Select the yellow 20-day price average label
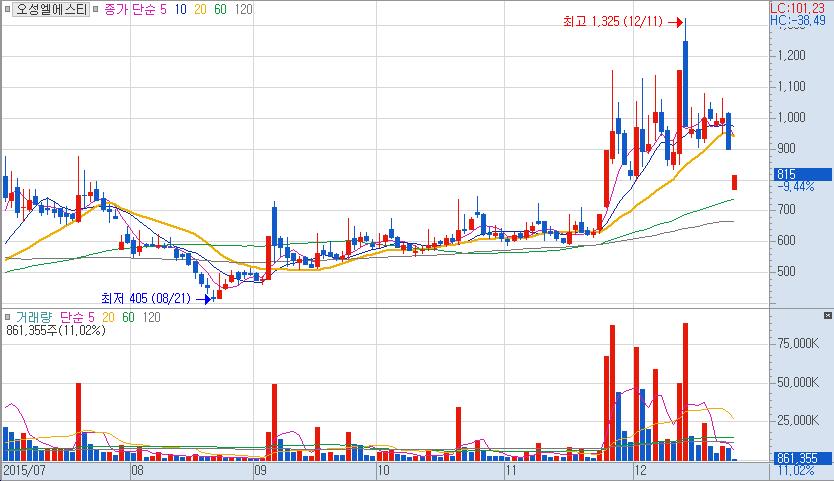Screen dimensions: 834x481 [x=200, y=9]
